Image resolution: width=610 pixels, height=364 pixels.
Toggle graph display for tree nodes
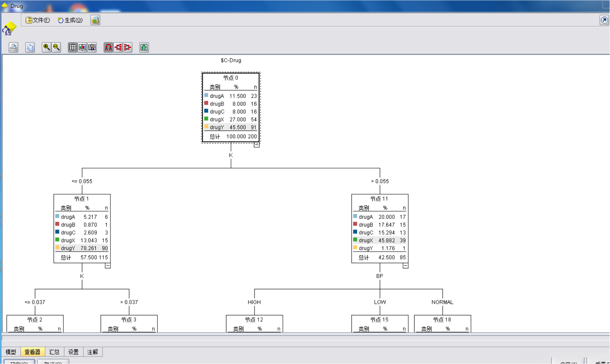[x=82, y=47]
